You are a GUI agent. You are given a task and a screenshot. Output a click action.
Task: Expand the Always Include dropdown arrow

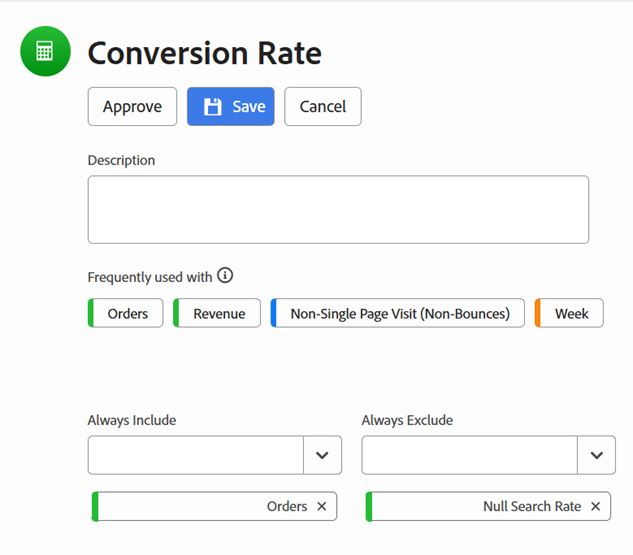click(322, 455)
